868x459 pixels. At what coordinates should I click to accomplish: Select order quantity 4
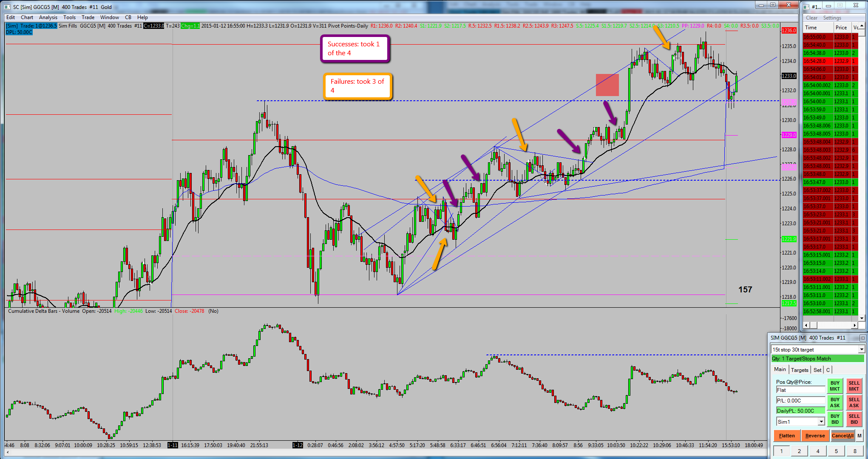(x=818, y=451)
